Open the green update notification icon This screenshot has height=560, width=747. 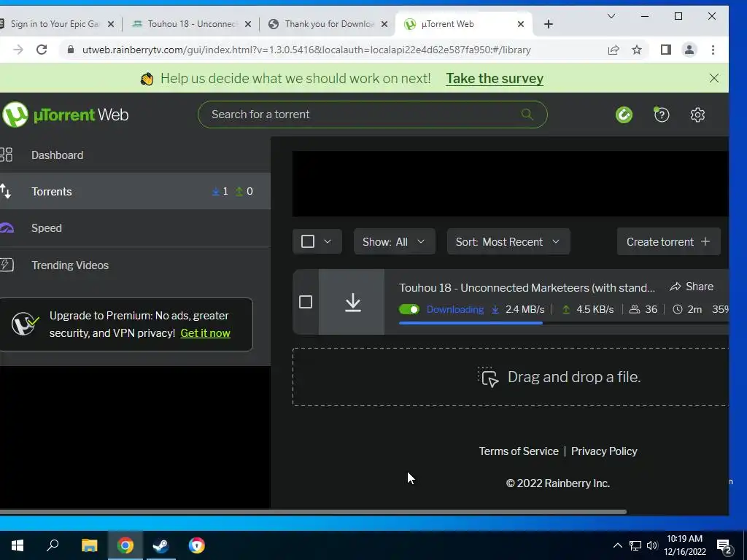[x=624, y=114]
